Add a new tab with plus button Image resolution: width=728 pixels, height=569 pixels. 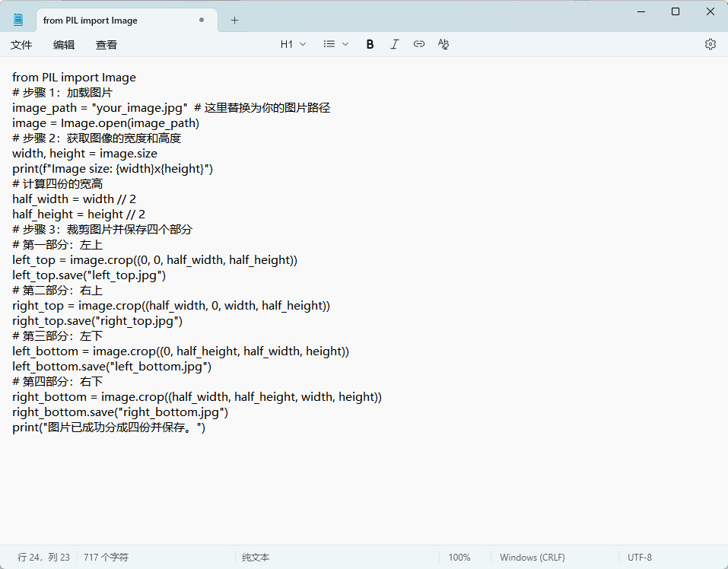(x=234, y=21)
